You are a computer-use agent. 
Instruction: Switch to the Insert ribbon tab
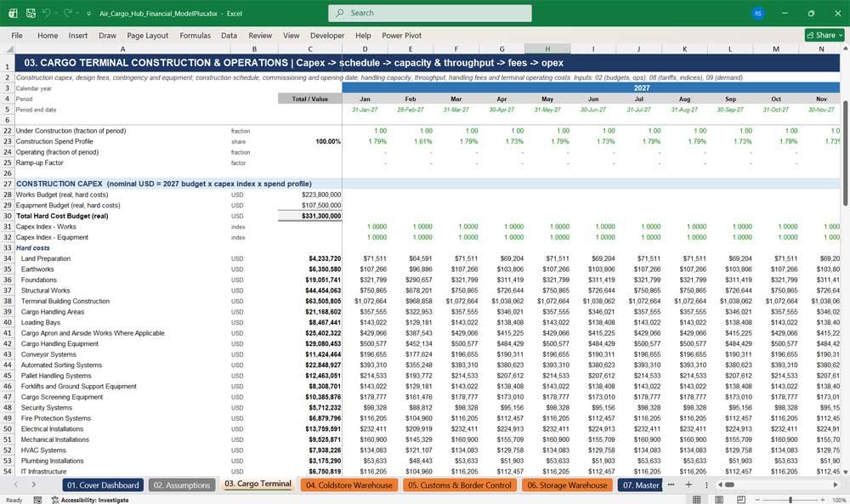pyautogui.click(x=78, y=35)
